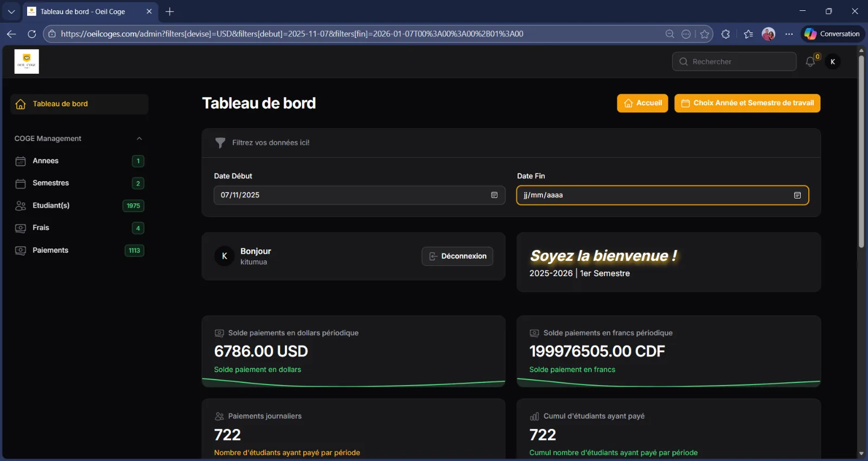Collapse the COGE Management section

(x=139, y=138)
